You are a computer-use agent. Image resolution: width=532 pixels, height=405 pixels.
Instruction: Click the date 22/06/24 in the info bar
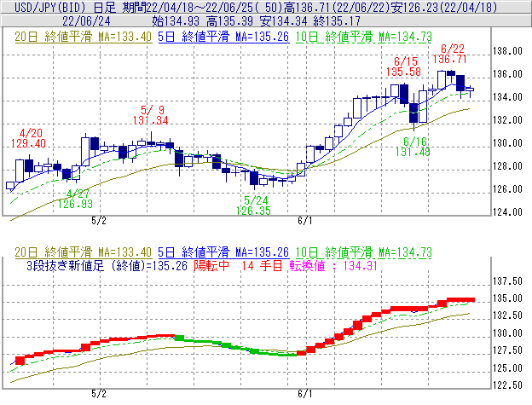[x=86, y=21]
